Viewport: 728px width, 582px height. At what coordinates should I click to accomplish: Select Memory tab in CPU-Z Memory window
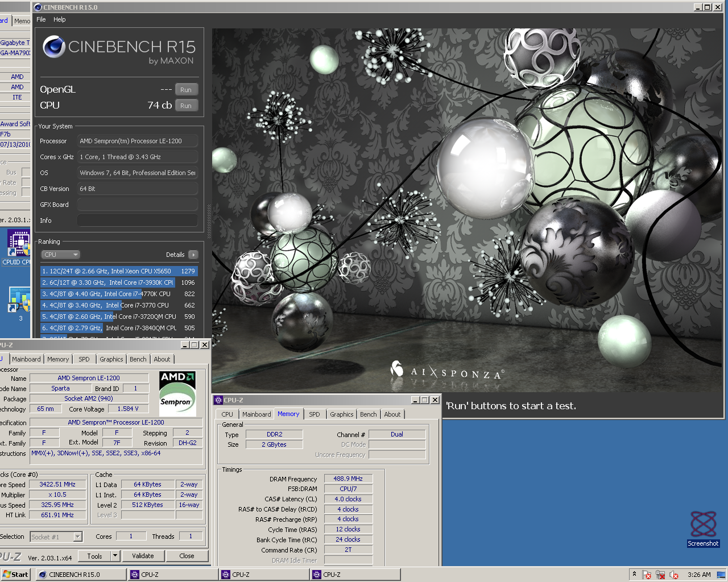coord(288,414)
